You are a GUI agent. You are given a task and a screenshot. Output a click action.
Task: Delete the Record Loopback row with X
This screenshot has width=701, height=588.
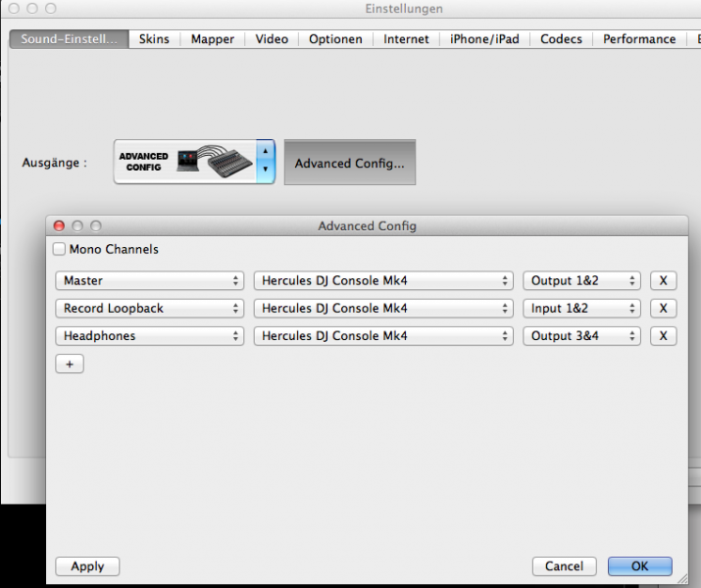coord(663,309)
